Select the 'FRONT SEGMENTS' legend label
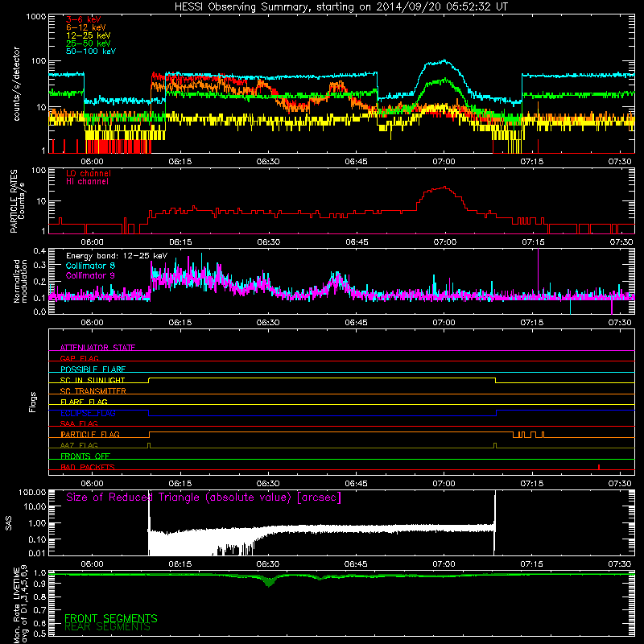Viewport: 644px width, 644px height. [111, 618]
